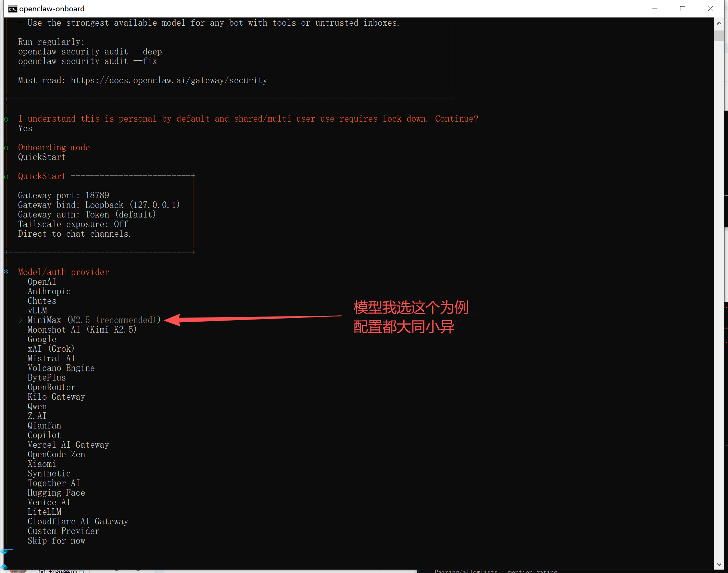Open the docs.openclaw.ai gateway security URL
The image size is (728, 573).
tap(169, 80)
